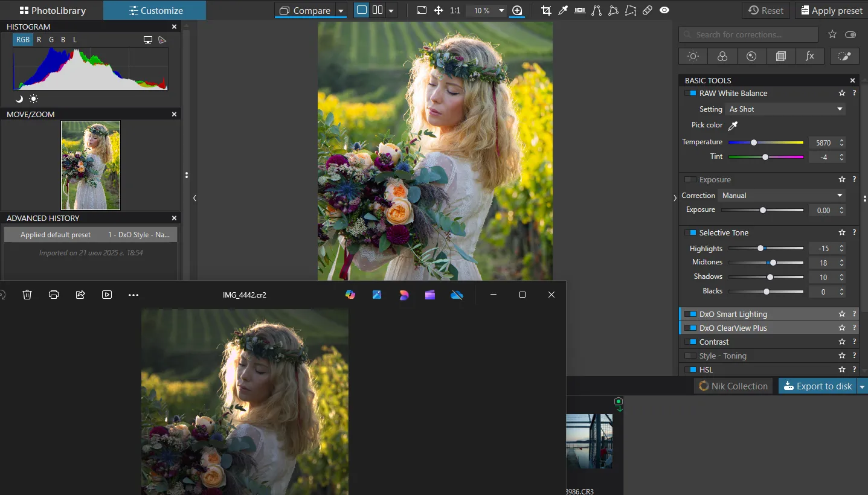Click the zoom in magnifier icon

click(517, 10)
